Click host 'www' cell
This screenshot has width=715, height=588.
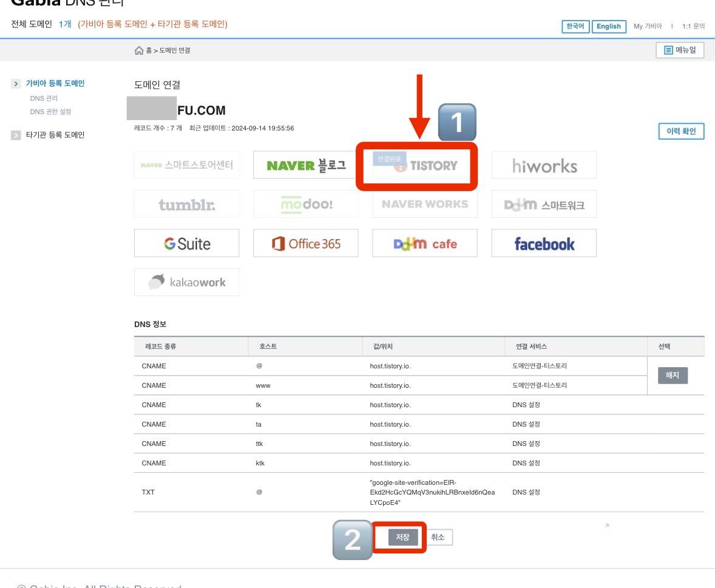pyautogui.click(x=263, y=385)
